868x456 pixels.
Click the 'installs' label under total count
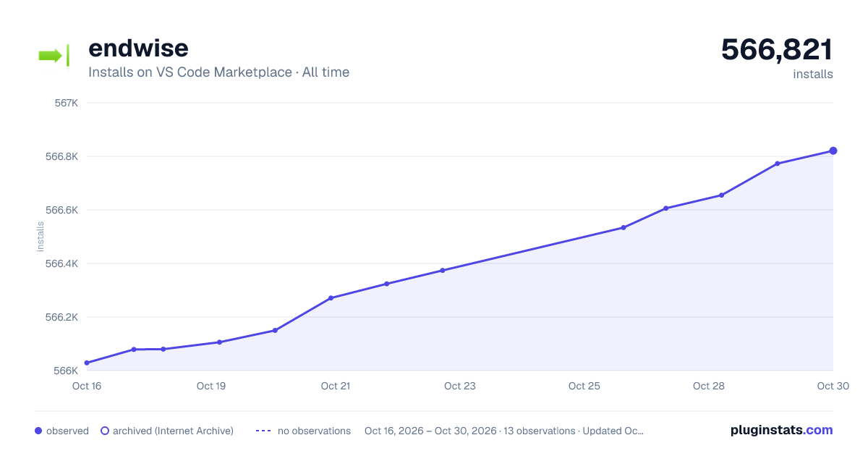pyautogui.click(x=813, y=74)
